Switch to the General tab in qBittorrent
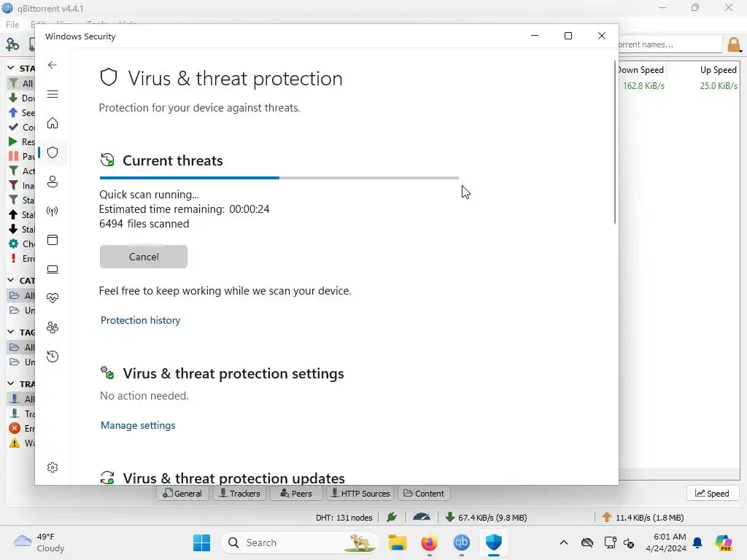The height and width of the screenshot is (560, 747). click(182, 494)
